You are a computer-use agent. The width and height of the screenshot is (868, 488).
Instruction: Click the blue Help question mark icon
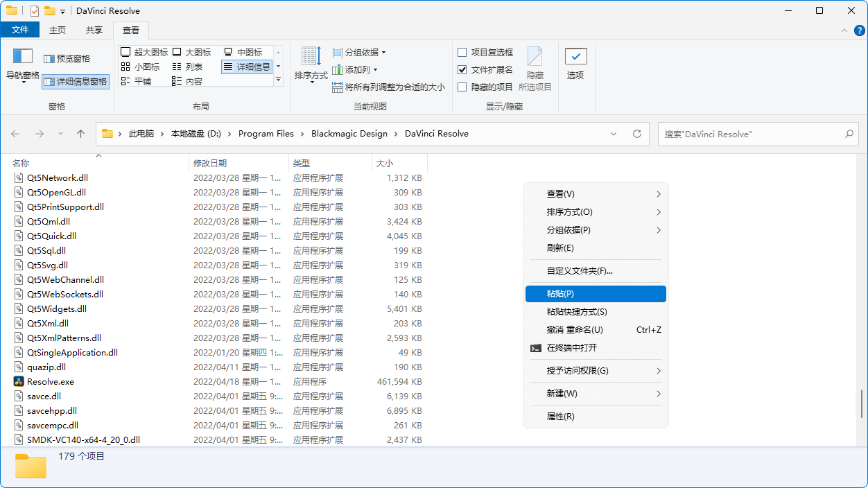(x=859, y=30)
